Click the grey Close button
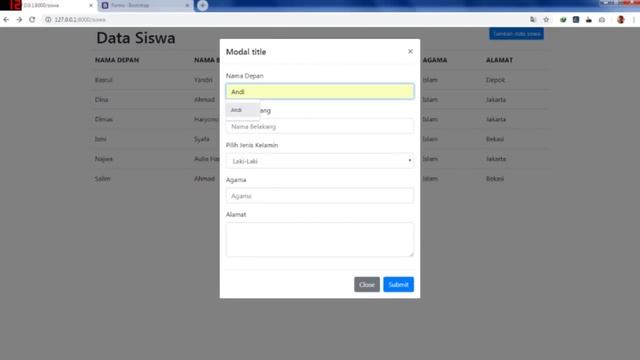Viewport: 640px width, 360px height. pos(367,284)
